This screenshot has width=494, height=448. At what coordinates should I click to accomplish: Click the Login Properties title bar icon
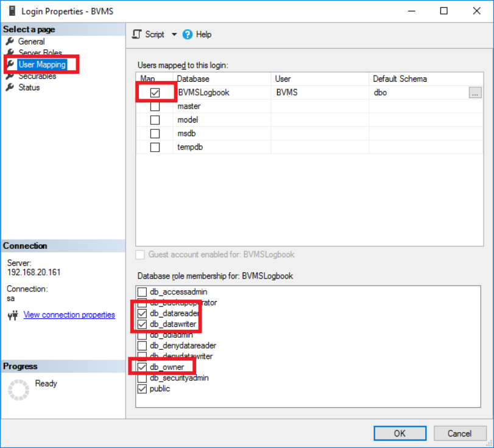[x=11, y=11]
